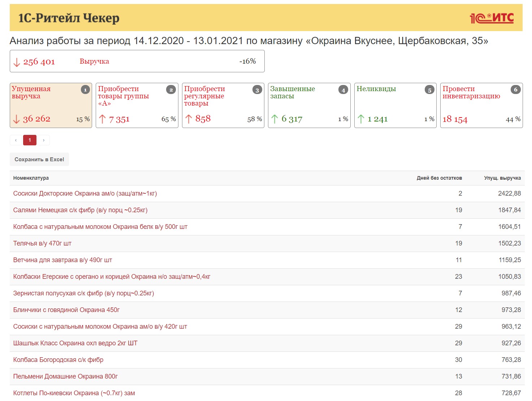Open Блинчики с говядиной Окраина 450г
The image size is (532, 401).
[x=66, y=310]
